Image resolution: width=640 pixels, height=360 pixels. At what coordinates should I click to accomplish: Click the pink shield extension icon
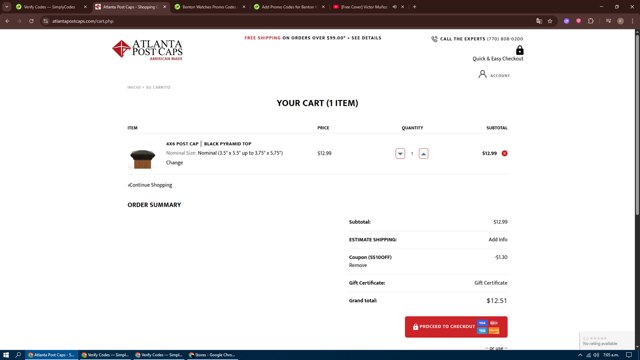pyautogui.click(x=578, y=21)
